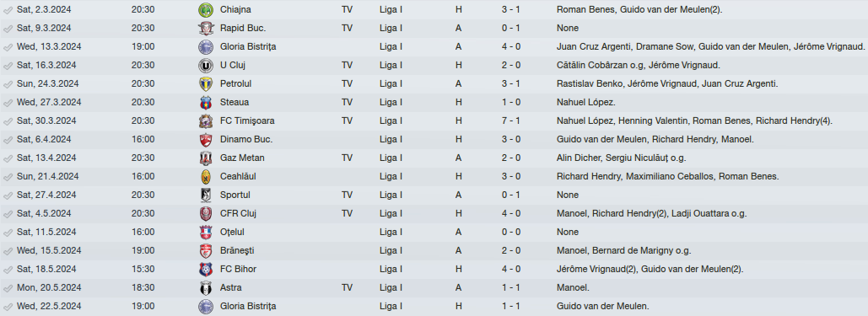Click the Petrolul club crest
This screenshot has height=316, width=868.
point(205,84)
